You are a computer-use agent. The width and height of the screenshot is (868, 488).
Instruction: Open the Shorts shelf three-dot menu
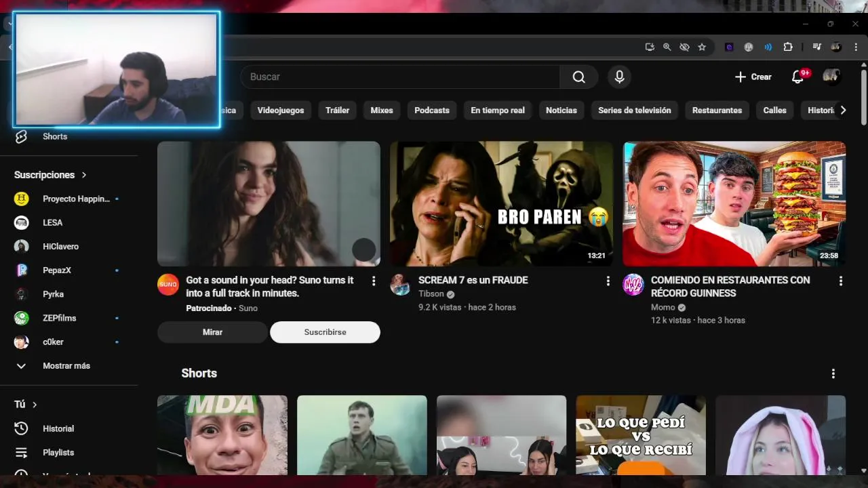(833, 373)
